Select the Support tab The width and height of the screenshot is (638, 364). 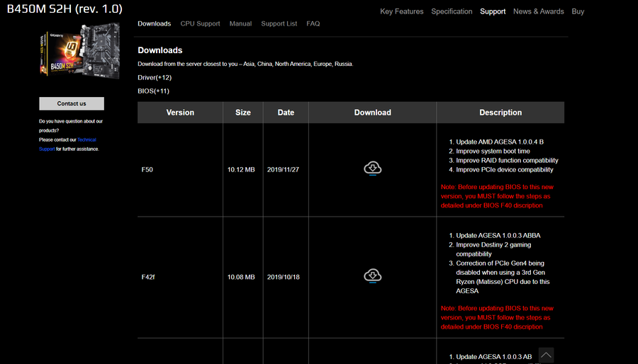[x=493, y=11]
